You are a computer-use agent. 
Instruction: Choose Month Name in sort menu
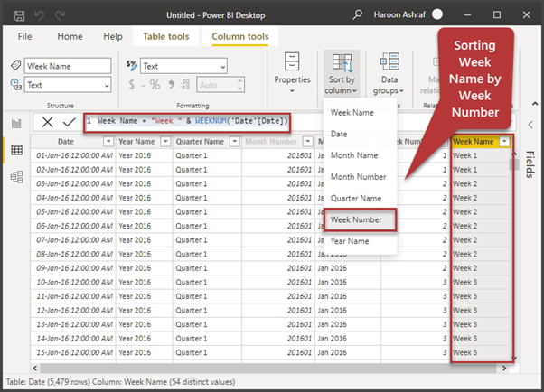coord(360,155)
